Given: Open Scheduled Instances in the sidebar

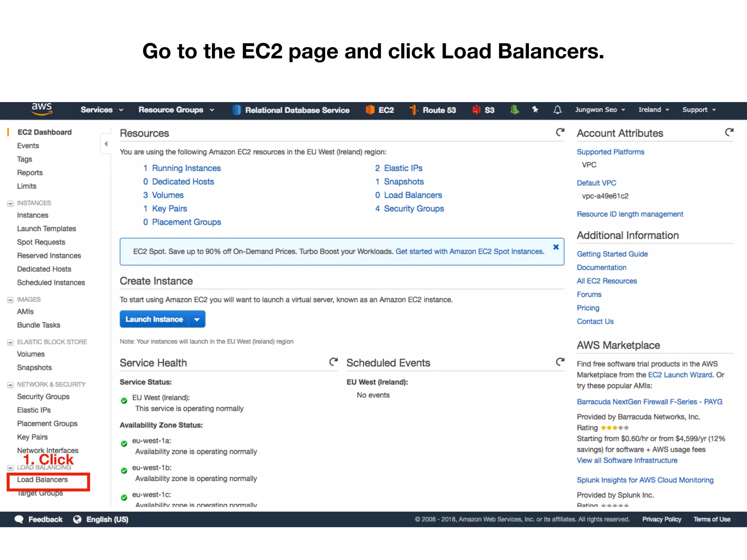Looking at the screenshot, I should 51,283.
